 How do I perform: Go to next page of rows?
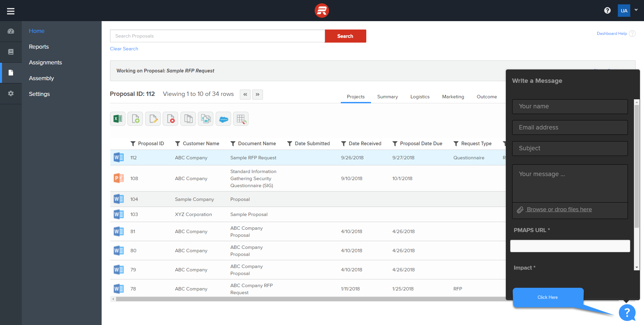click(x=258, y=94)
